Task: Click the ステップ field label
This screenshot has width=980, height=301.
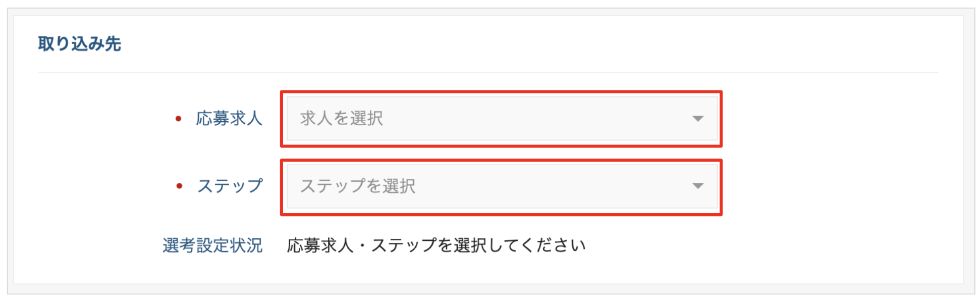Action: click(x=230, y=186)
